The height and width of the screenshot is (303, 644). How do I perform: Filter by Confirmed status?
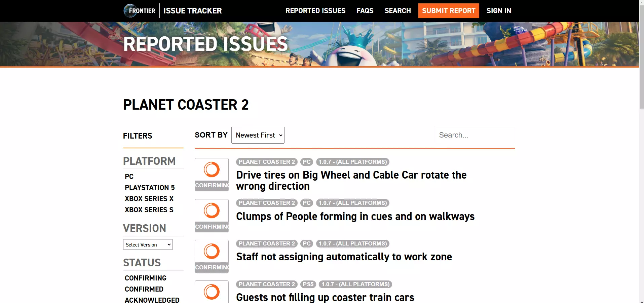[144, 289]
